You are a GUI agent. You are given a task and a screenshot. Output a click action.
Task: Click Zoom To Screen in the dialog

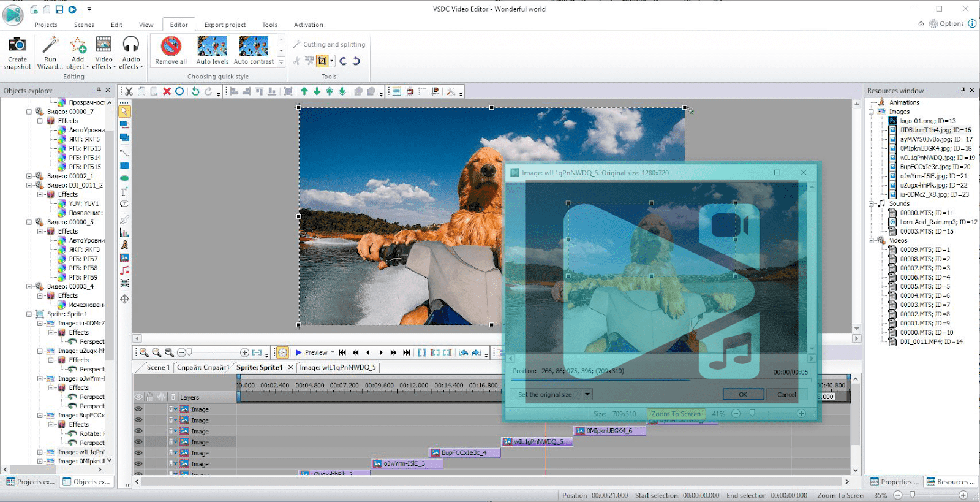click(x=676, y=414)
